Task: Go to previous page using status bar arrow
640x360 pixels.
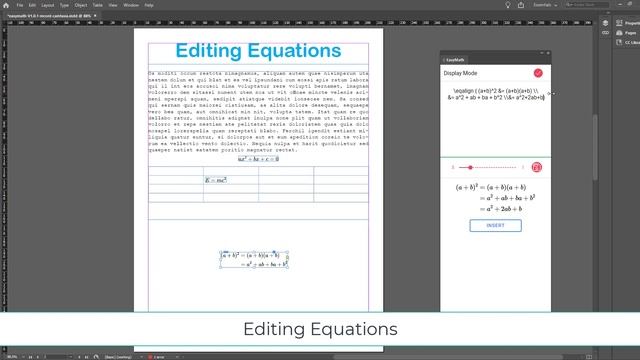Action: (x=38, y=357)
